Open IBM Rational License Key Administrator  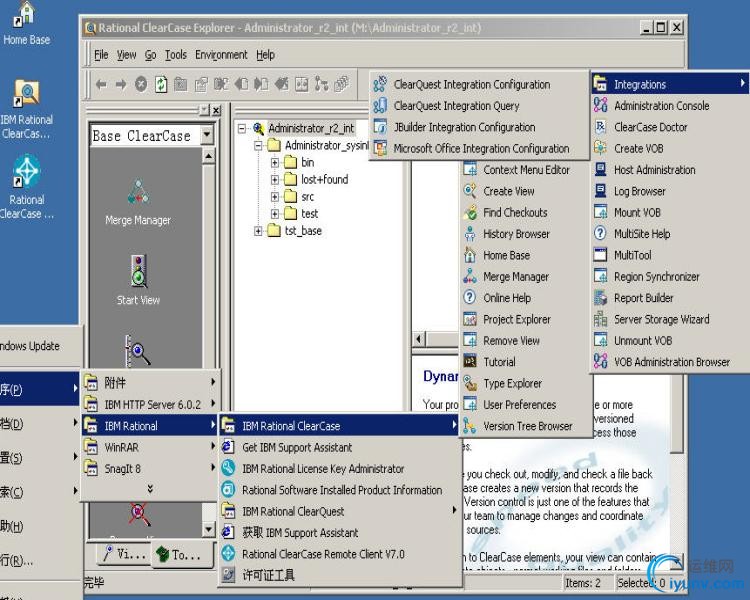(340, 468)
